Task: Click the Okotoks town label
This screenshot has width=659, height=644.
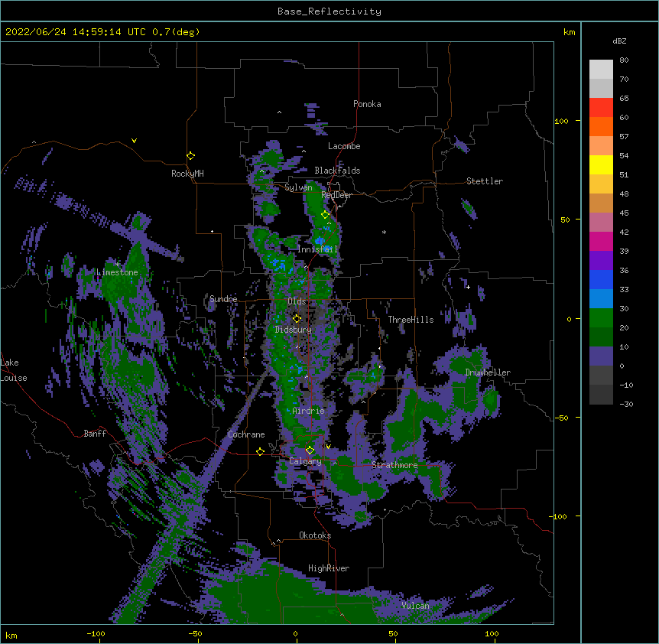Action: click(x=315, y=535)
